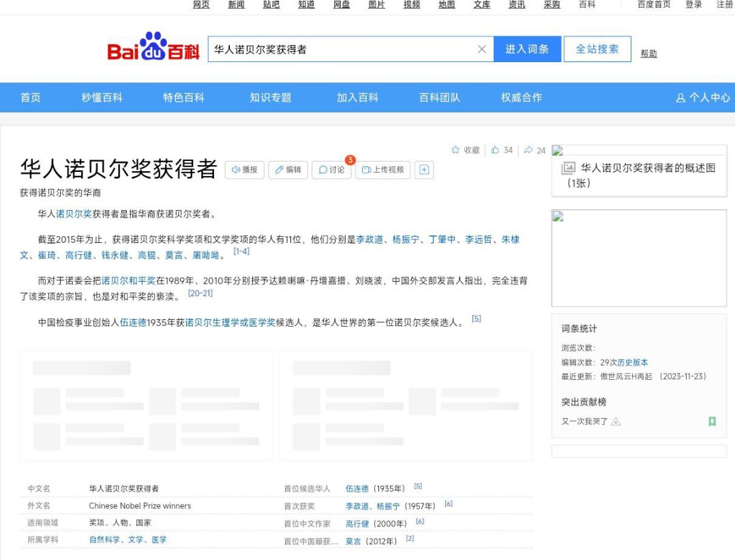The width and height of the screenshot is (735, 560).
Task: Click the 丁肇中 link
Action: (442, 239)
